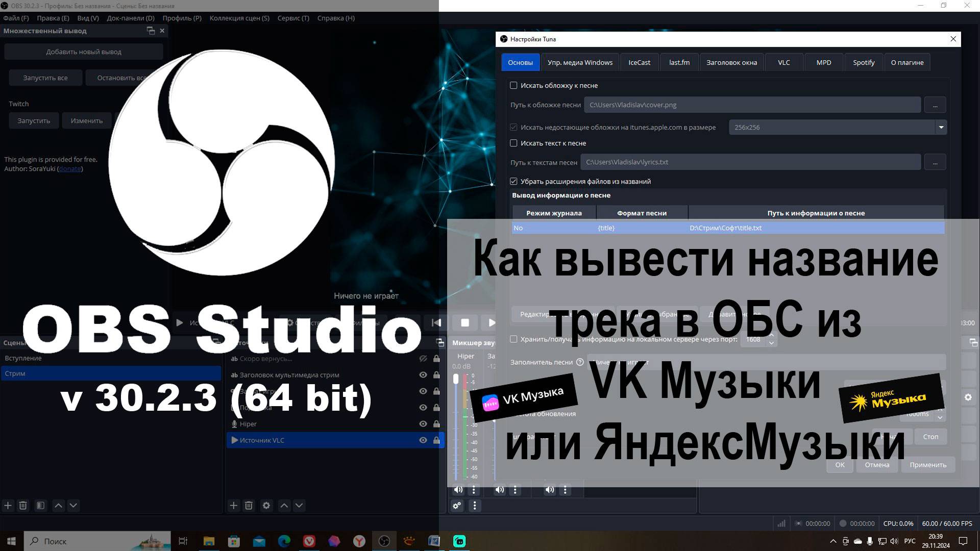Increase the local server port value
This screenshot has width=980, height=551.
coord(772,336)
